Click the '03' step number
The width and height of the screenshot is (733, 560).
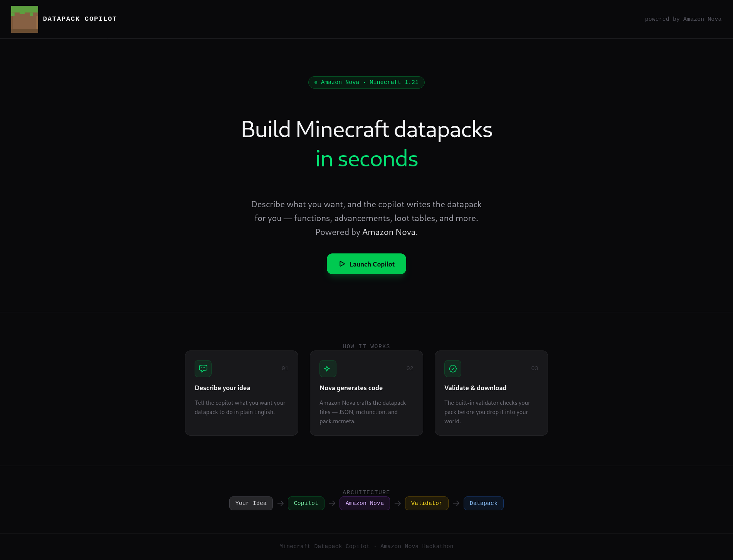(535, 369)
